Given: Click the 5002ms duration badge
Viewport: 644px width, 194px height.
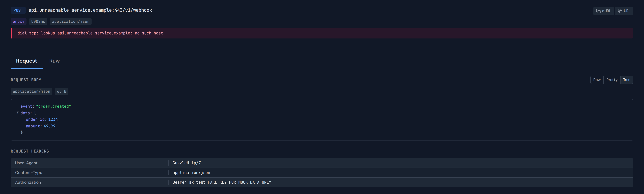Looking at the screenshot, I should [x=38, y=21].
